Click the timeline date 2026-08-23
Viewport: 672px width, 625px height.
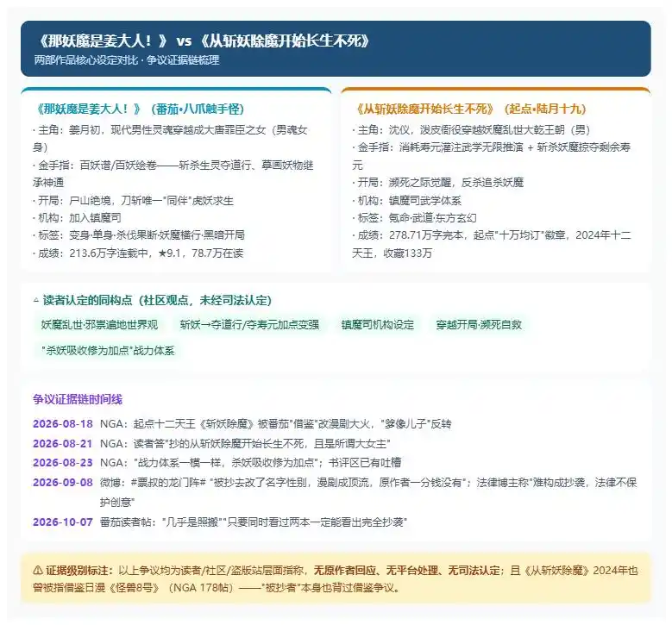click(x=63, y=463)
